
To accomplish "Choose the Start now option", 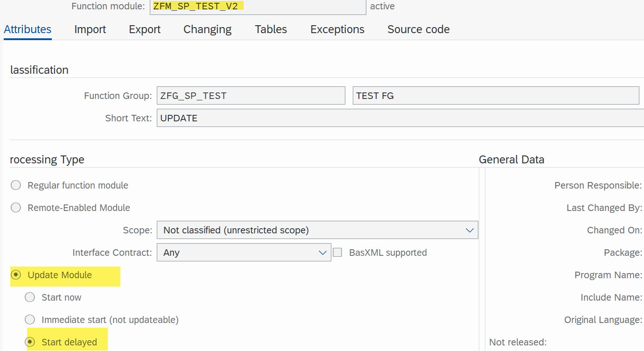I will (29, 297).
